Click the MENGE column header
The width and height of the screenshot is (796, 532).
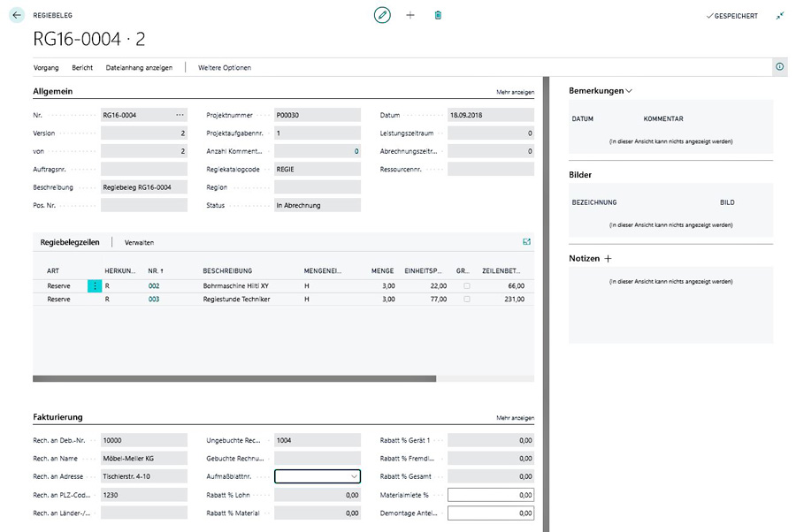pos(382,270)
